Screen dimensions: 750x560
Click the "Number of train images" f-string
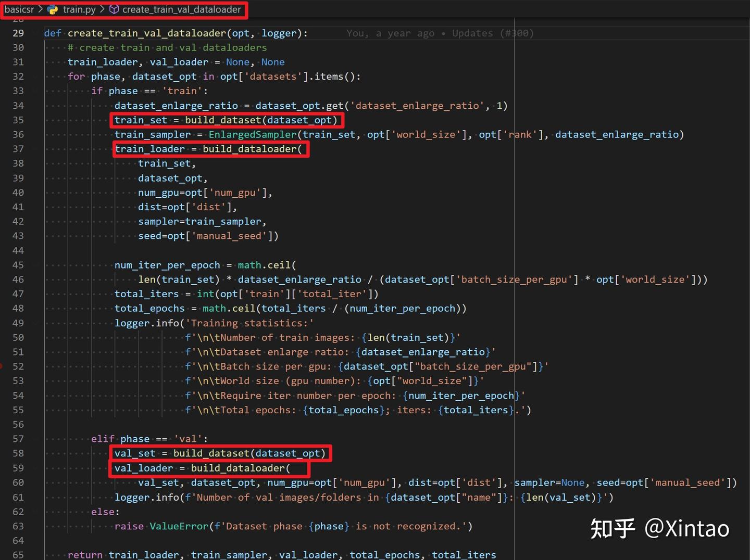click(x=323, y=338)
